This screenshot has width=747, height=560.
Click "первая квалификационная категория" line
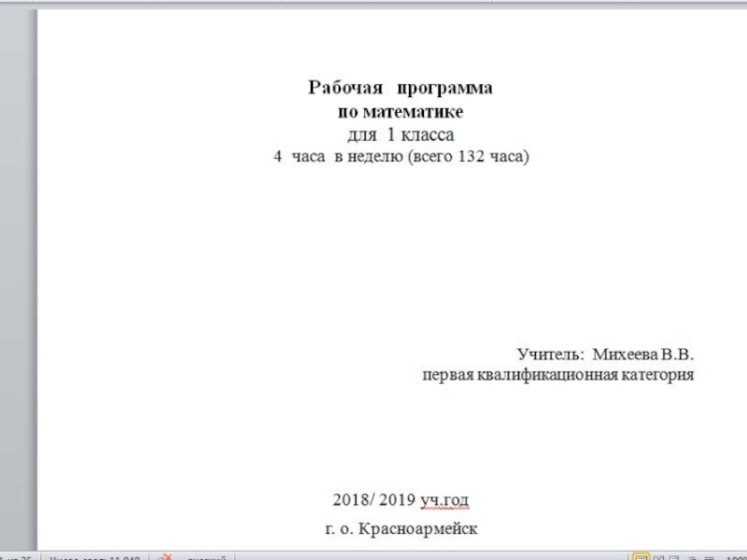click(557, 375)
